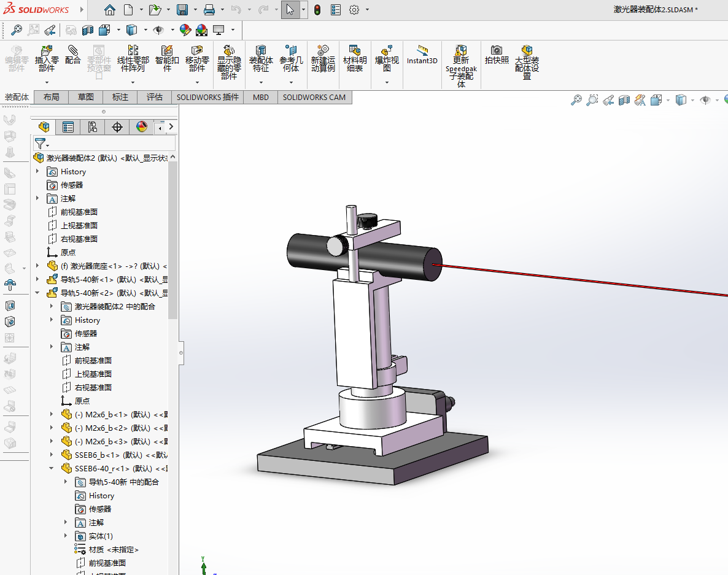
Task: Switch to the 布局 tab
Action: pos(51,97)
